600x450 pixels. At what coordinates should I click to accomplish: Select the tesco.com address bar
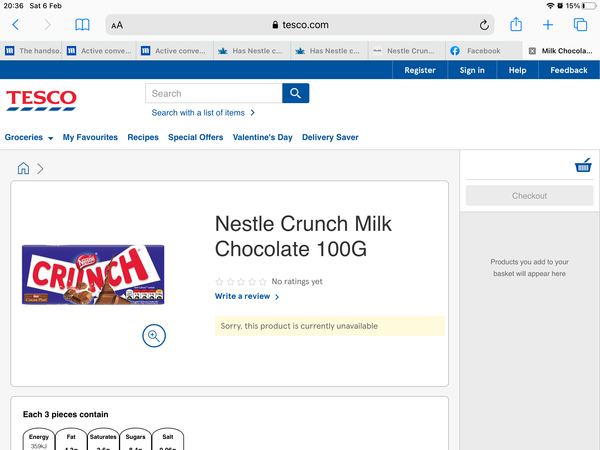300,25
